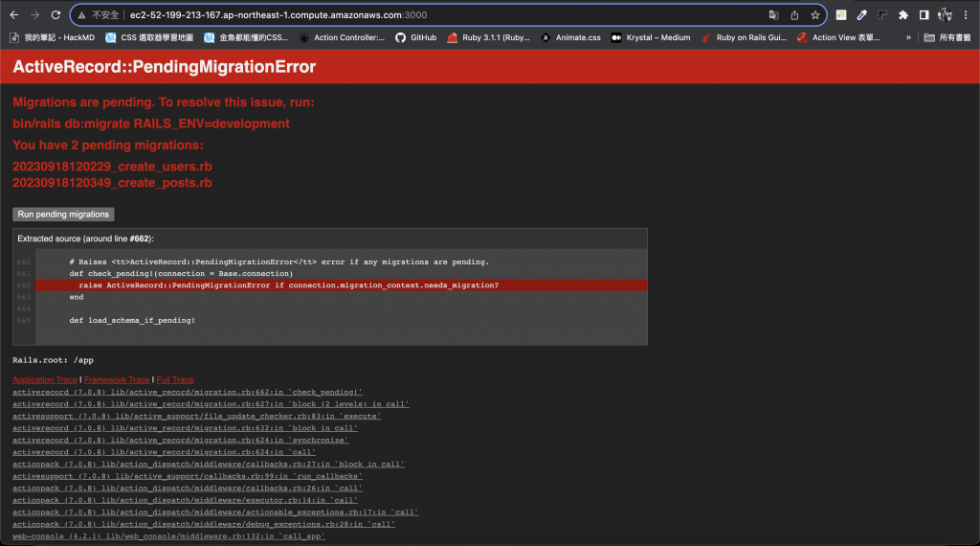The height and width of the screenshot is (546, 980).
Task: Click 20230918120229_create_users.rb migration name
Action: tap(113, 167)
